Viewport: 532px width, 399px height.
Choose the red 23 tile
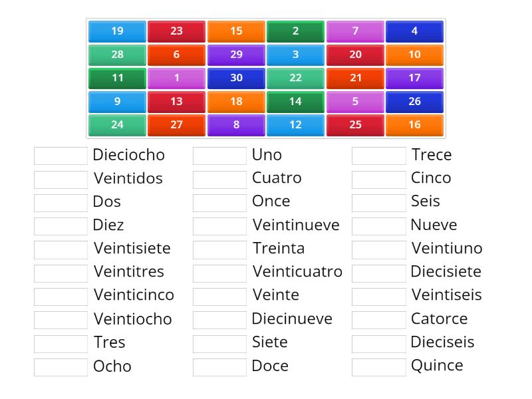tap(176, 31)
